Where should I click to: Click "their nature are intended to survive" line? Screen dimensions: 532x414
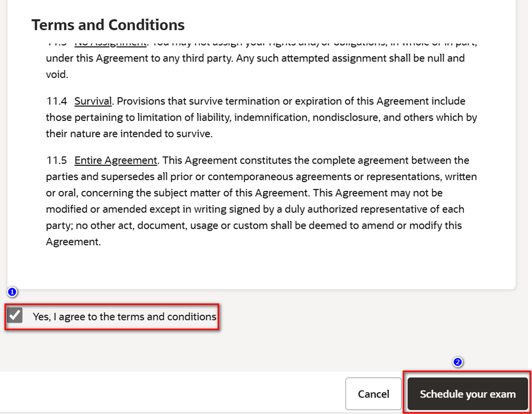(129, 134)
